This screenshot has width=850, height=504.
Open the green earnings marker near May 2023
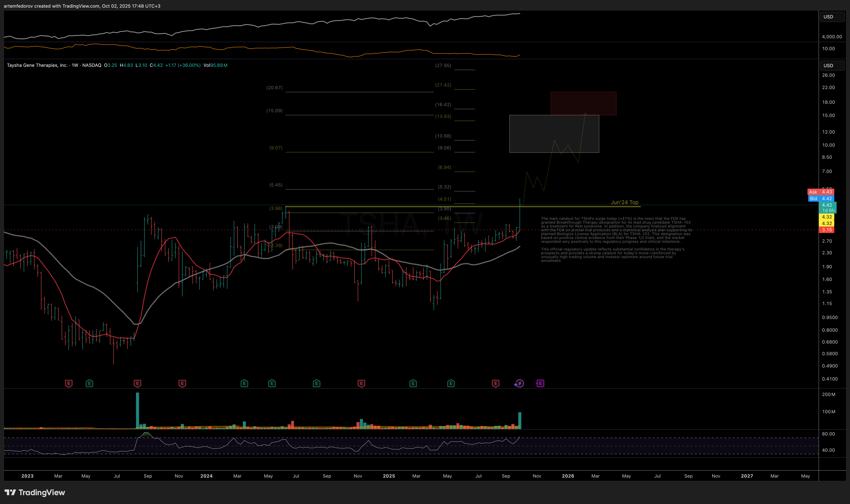[x=89, y=383]
